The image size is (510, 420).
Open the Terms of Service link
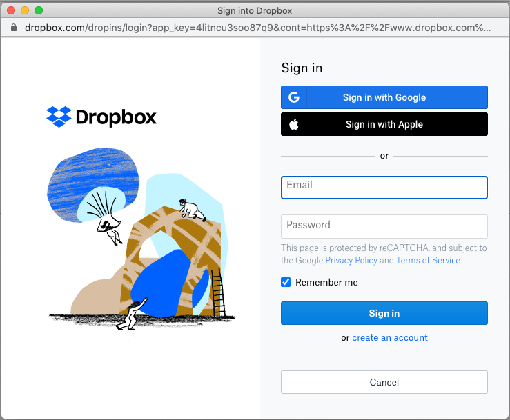pyautogui.click(x=428, y=261)
